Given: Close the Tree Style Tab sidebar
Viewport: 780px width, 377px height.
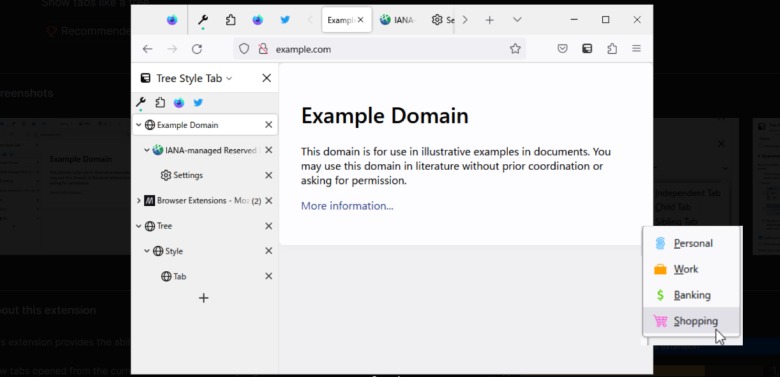Looking at the screenshot, I should (x=267, y=78).
